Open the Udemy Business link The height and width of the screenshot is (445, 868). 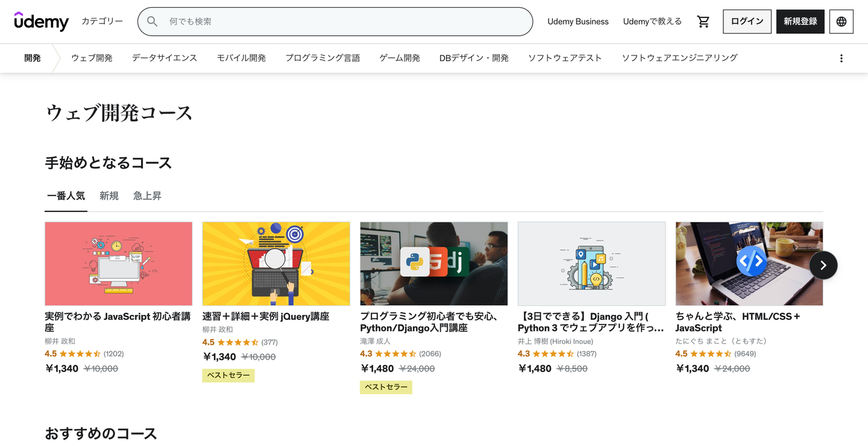point(577,22)
